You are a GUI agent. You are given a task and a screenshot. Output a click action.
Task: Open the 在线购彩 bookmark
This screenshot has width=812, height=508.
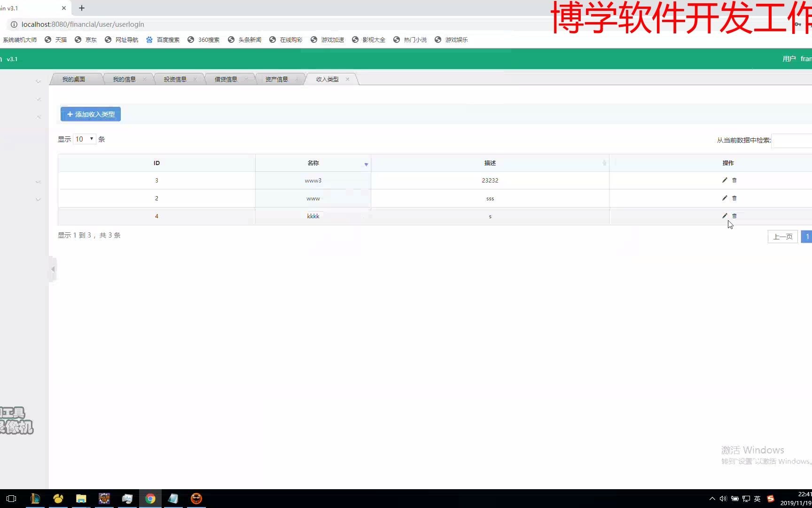(x=286, y=40)
